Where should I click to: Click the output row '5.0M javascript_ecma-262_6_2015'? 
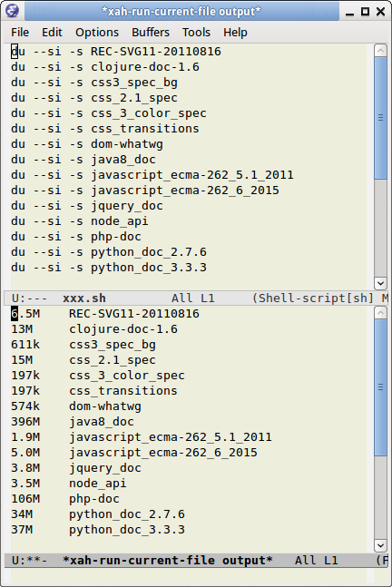pos(134,452)
